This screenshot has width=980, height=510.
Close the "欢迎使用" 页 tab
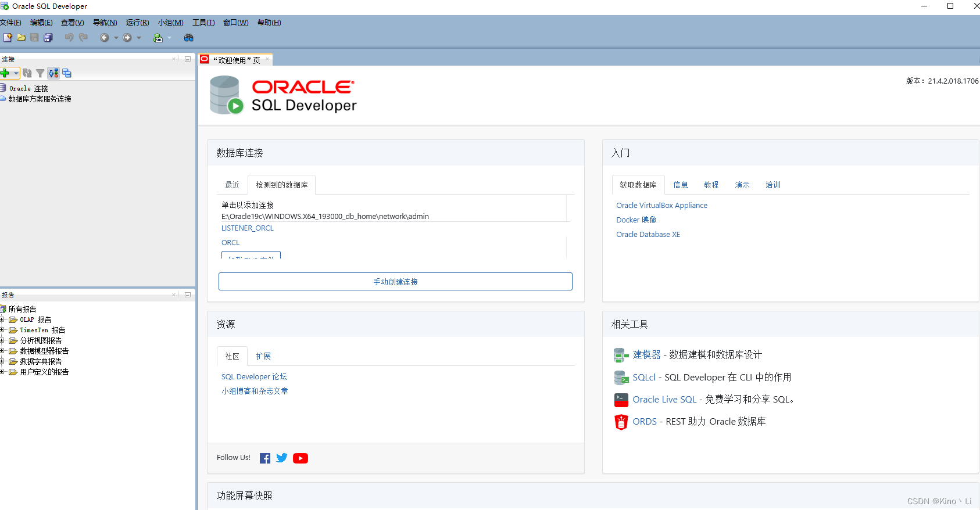267,59
